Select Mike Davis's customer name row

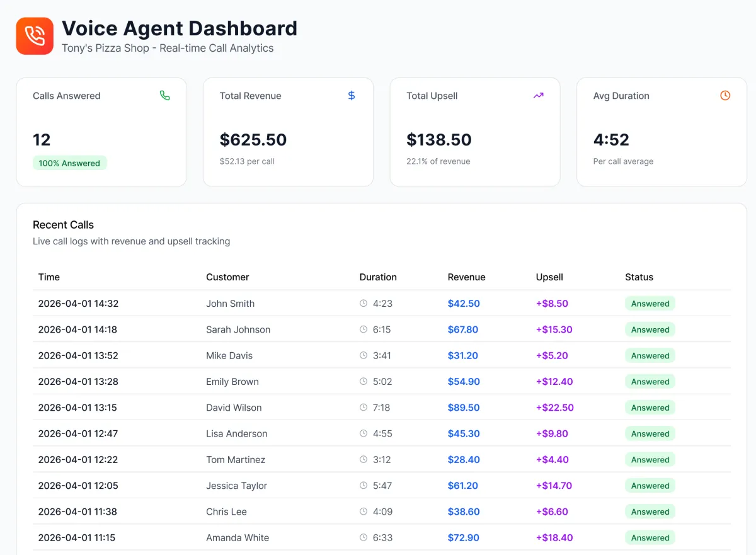pyautogui.click(x=231, y=355)
